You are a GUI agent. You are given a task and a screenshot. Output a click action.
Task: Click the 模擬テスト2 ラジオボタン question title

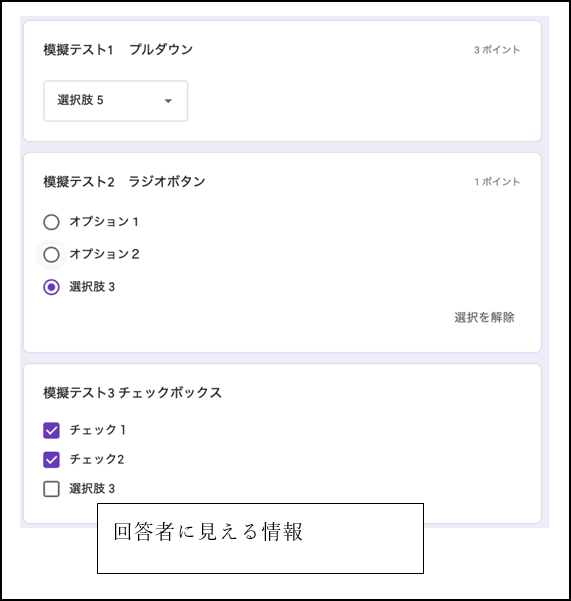tap(124, 182)
